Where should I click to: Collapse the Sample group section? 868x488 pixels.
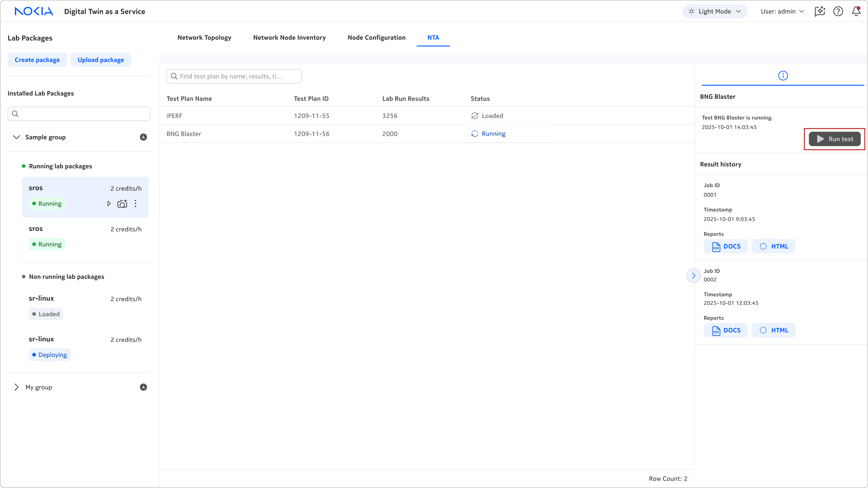tap(16, 137)
